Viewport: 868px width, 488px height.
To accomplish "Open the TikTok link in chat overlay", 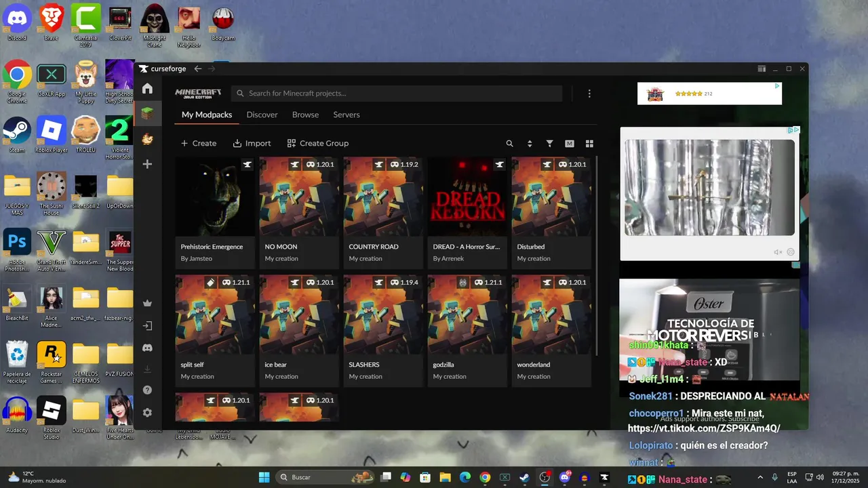I will pyautogui.click(x=704, y=428).
